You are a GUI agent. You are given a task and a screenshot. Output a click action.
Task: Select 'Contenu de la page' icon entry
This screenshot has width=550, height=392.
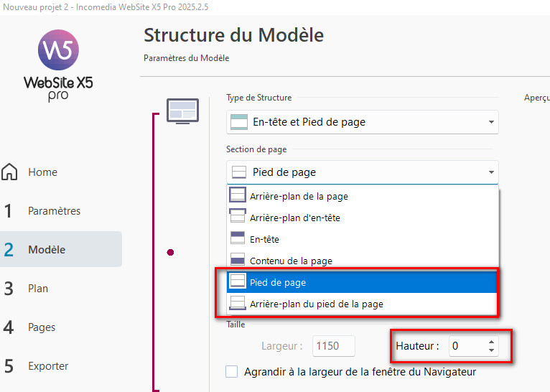pyautogui.click(x=238, y=259)
